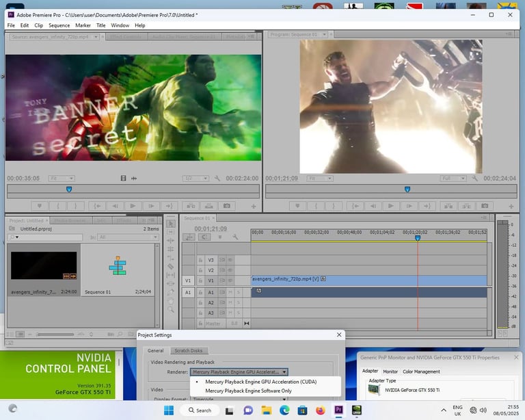Play the Program monitor sequence

point(391,206)
